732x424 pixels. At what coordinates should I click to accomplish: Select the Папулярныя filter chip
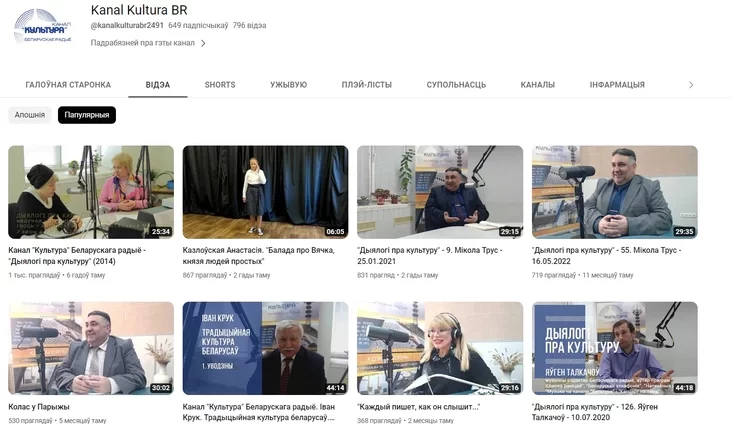click(87, 115)
